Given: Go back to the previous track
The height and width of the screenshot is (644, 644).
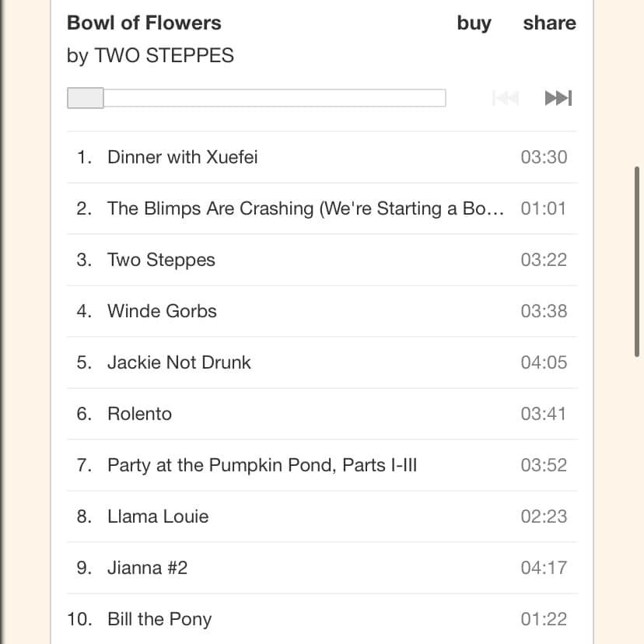Looking at the screenshot, I should [506, 98].
